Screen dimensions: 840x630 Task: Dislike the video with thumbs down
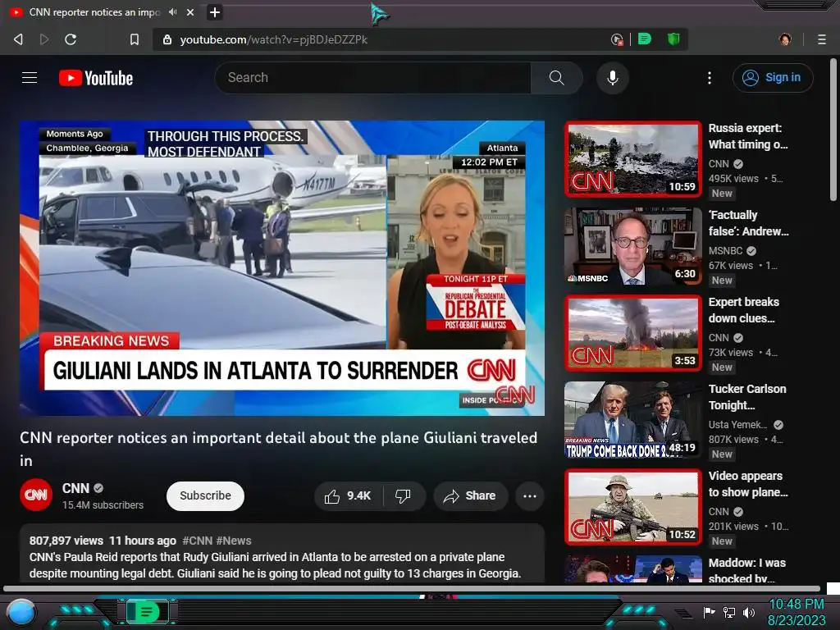(404, 496)
